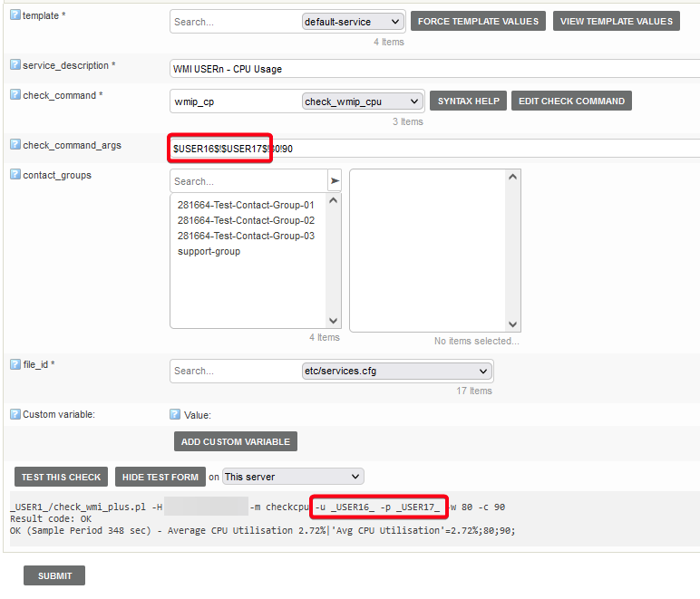Open help icon beside Value label

(x=175, y=414)
